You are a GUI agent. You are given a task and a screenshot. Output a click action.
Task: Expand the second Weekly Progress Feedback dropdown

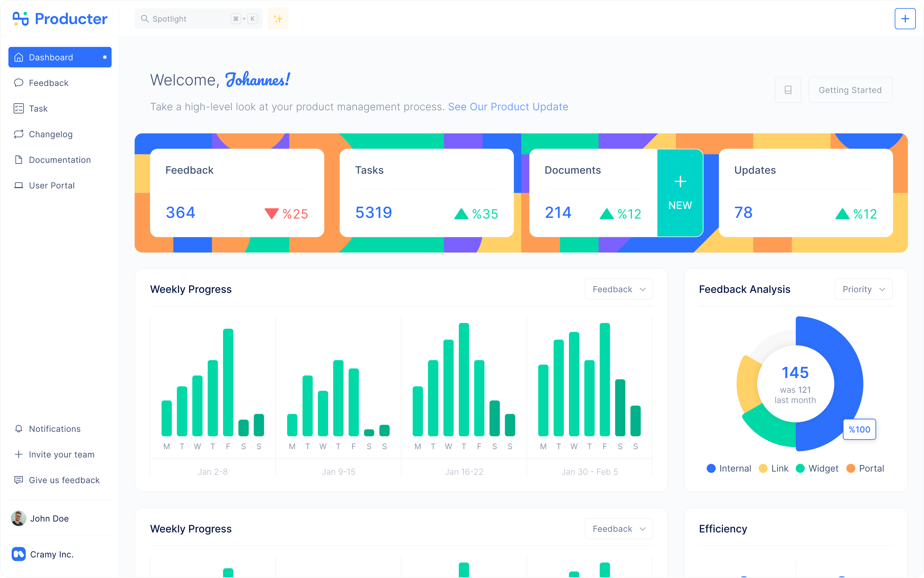(x=618, y=529)
